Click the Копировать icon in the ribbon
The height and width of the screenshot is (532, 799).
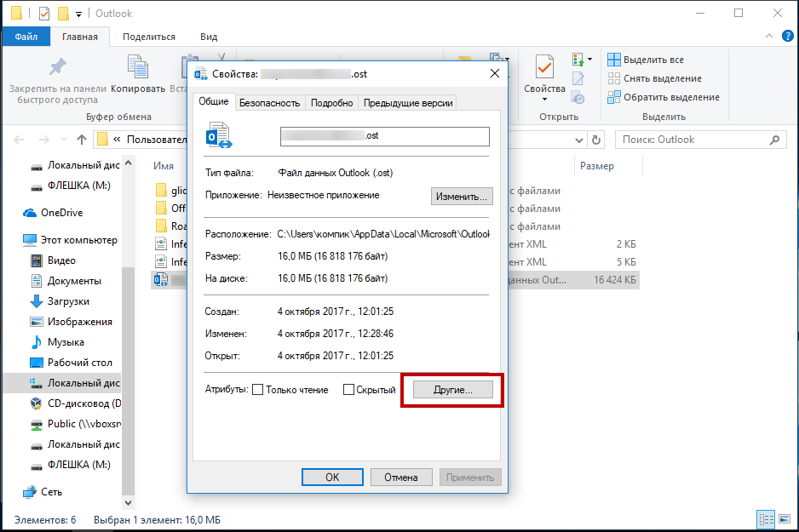[x=138, y=68]
